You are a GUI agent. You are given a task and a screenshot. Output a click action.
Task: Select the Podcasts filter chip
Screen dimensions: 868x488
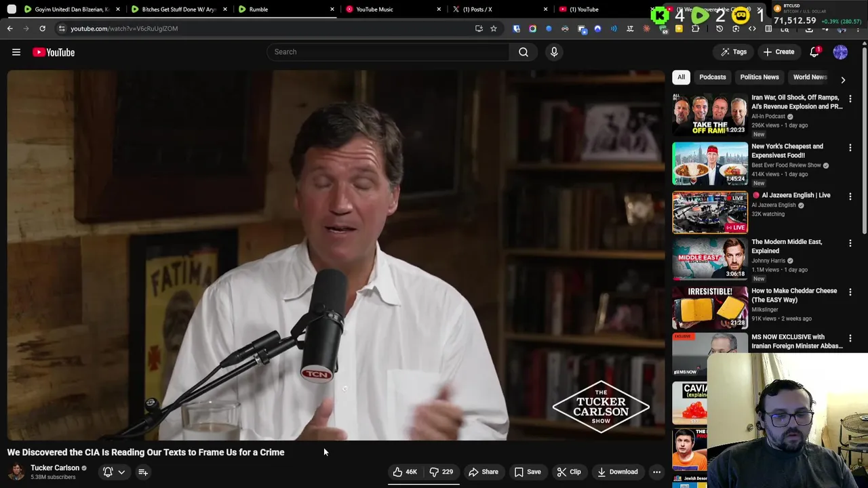coord(712,77)
